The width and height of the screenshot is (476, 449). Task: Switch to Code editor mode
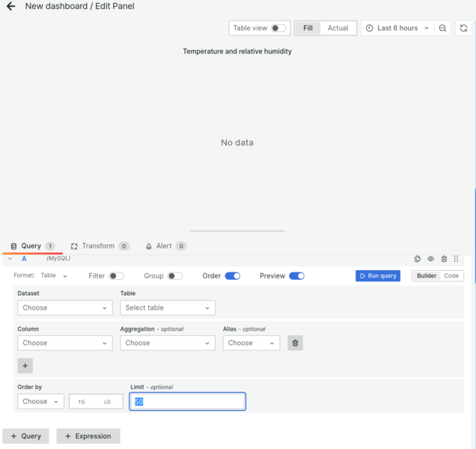[451, 276]
